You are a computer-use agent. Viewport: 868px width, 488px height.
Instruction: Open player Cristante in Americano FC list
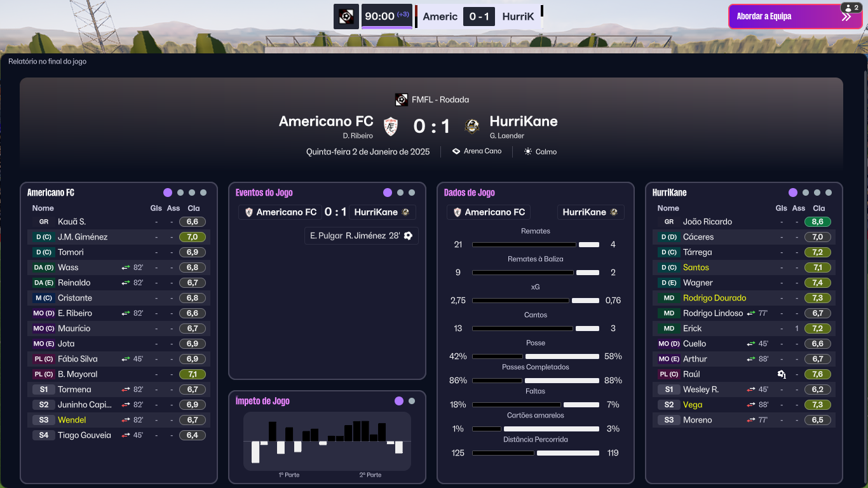coord(75,298)
